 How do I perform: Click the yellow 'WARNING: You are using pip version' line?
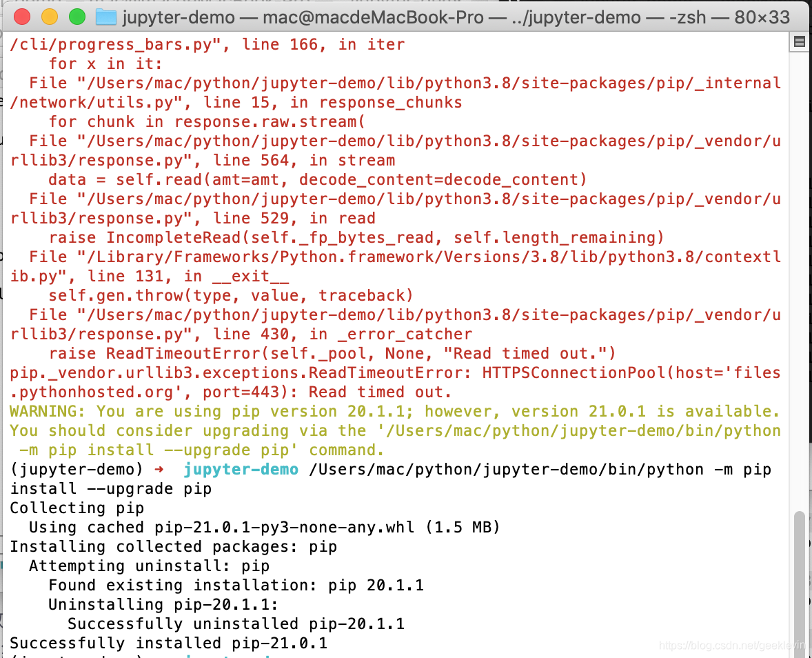tap(394, 411)
